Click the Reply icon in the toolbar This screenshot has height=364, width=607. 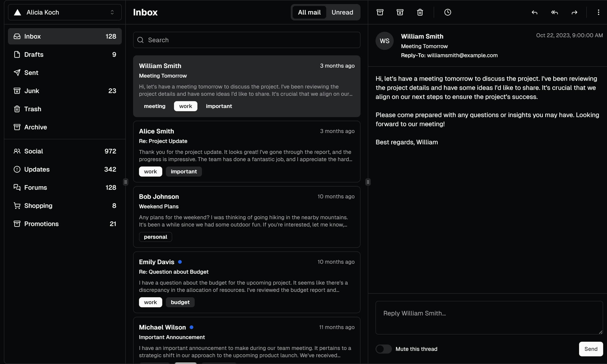click(534, 12)
